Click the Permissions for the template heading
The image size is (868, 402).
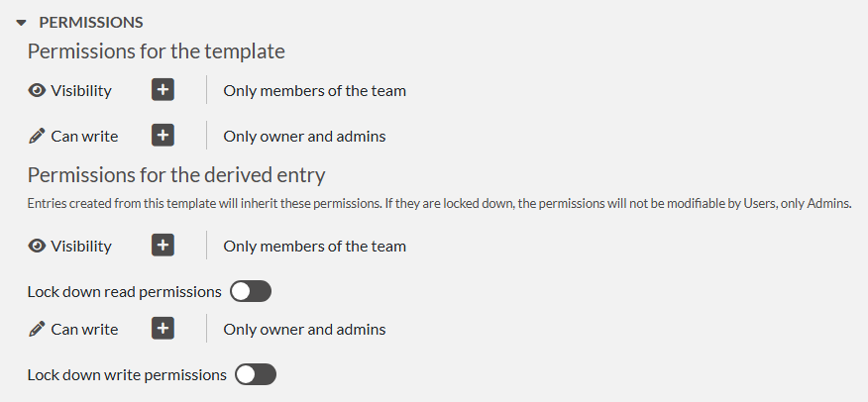[x=156, y=51]
